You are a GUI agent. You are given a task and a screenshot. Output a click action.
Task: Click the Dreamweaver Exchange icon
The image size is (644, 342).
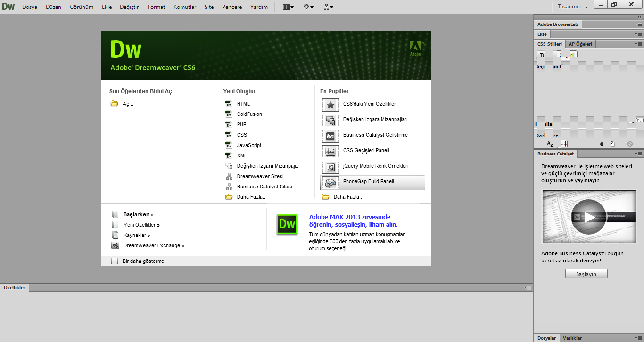[x=115, y=245]
